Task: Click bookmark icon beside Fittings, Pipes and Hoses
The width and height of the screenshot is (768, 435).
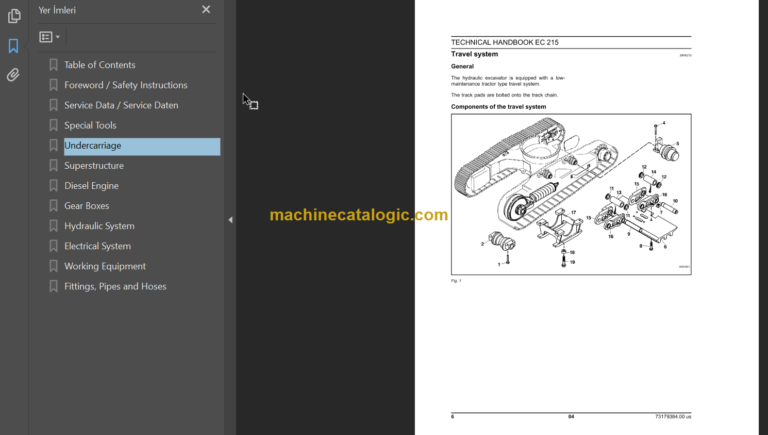Action: pos(53,286)
